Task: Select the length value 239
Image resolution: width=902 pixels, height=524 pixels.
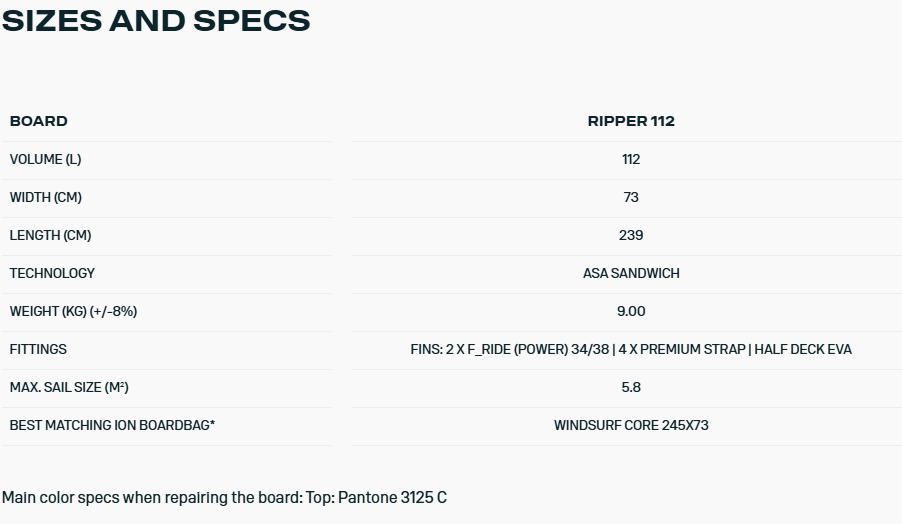Action: (631, 235)
